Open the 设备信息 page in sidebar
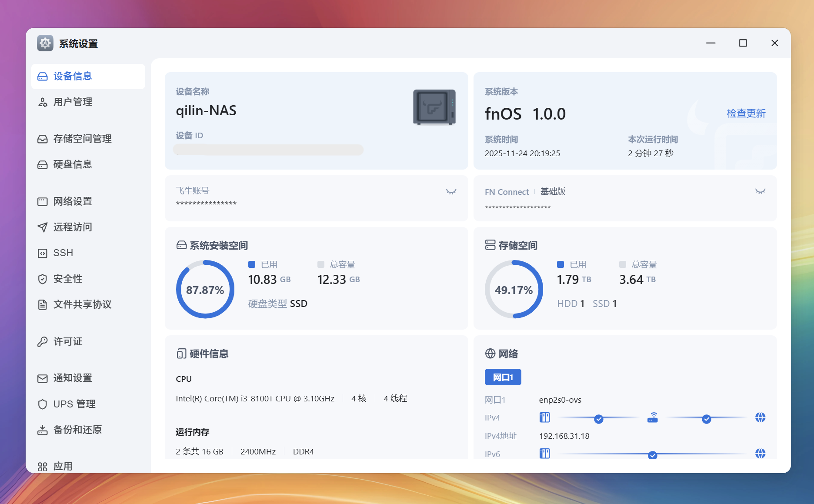 88,77
